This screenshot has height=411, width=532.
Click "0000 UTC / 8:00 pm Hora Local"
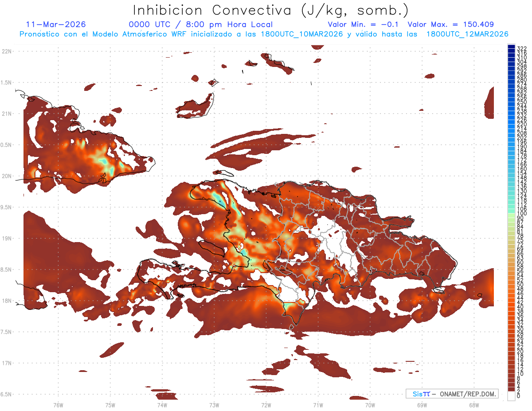[201, 24]
